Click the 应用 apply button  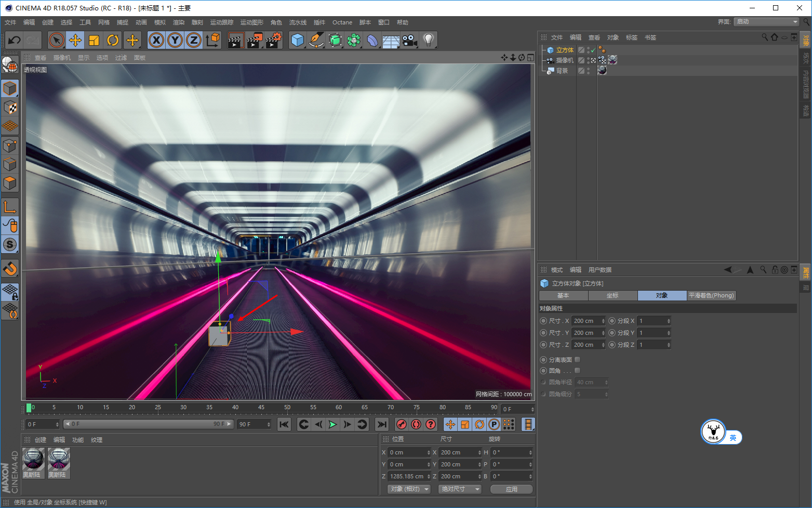(x=511, y=489)
